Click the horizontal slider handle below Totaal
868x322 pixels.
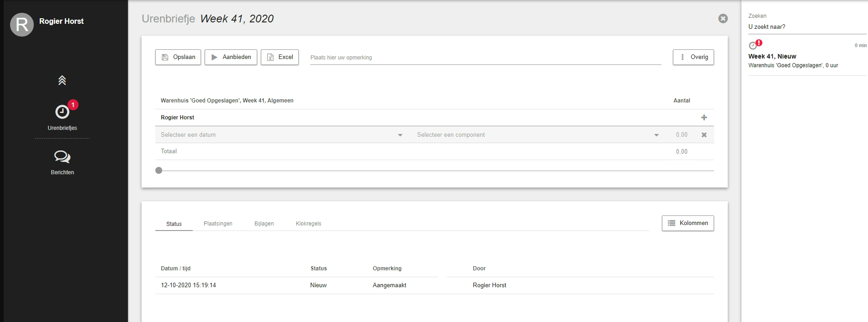[159, 171]
